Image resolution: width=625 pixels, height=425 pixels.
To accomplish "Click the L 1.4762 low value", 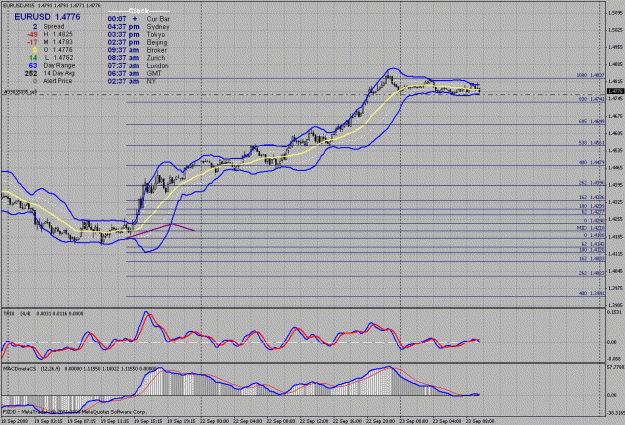I will (58, 57).
